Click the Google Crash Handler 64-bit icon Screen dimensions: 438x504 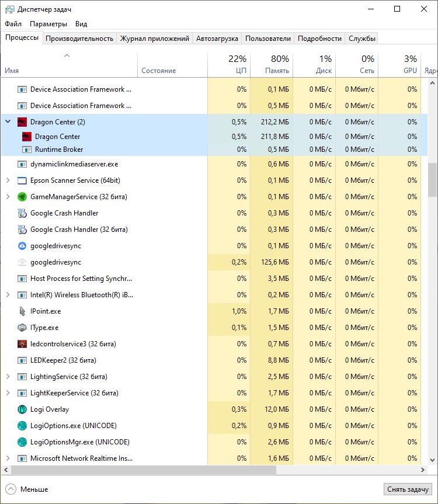click(x=22, y=213)
